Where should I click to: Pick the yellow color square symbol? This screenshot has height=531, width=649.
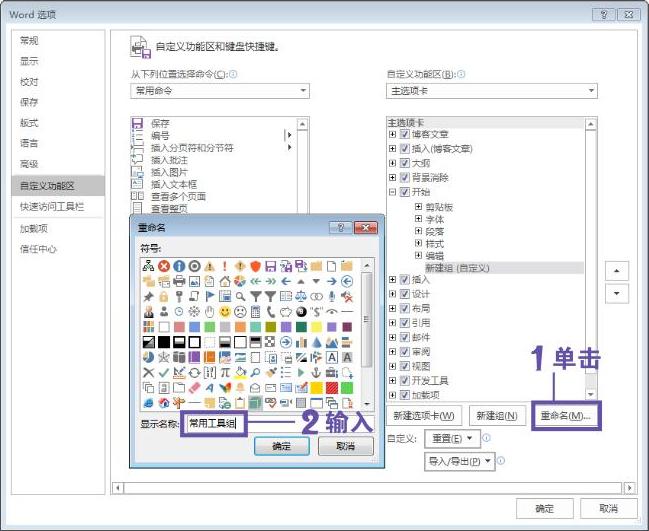pos(316,327)
